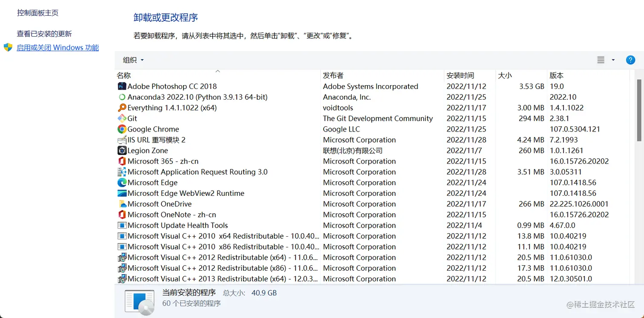The image size is (644, 318).
Task: Click the Visual C++ 2012 (x64) Redistributable icon
Action: [122, 257]
